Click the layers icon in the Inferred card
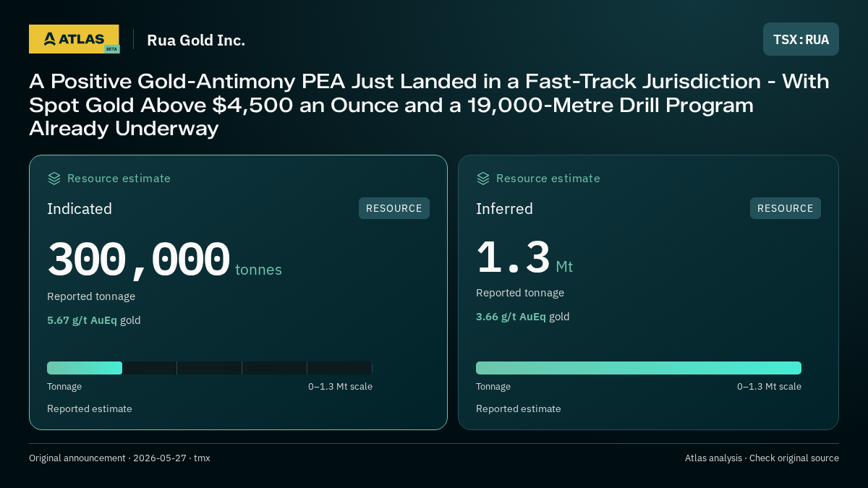The image size is (868, 488). click(483, 179)
